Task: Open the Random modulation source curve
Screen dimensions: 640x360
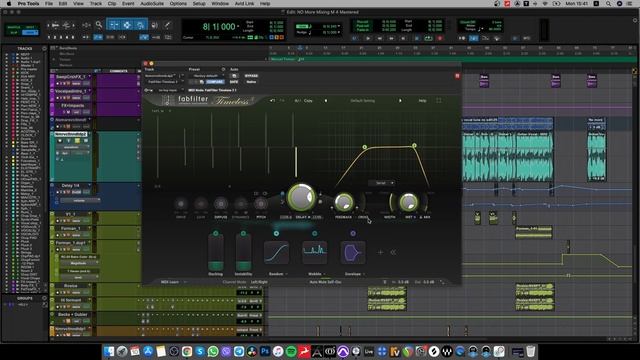Action: click(276, 253)
